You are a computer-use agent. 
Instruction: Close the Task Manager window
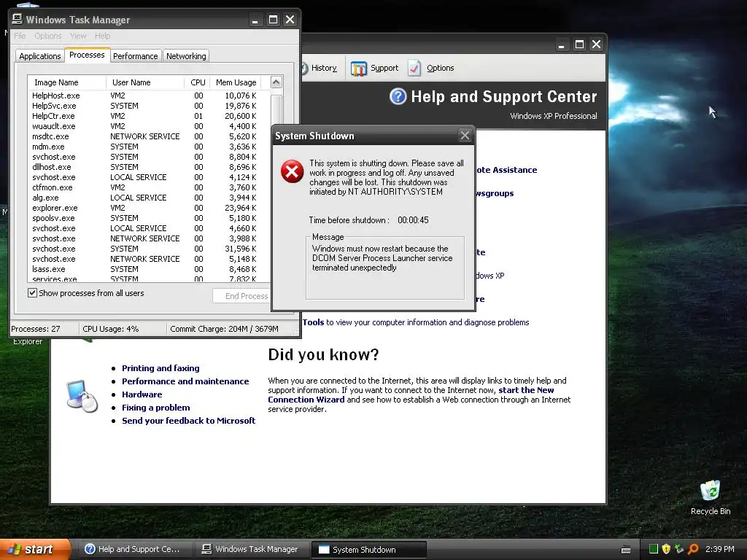tap(290, 20)
